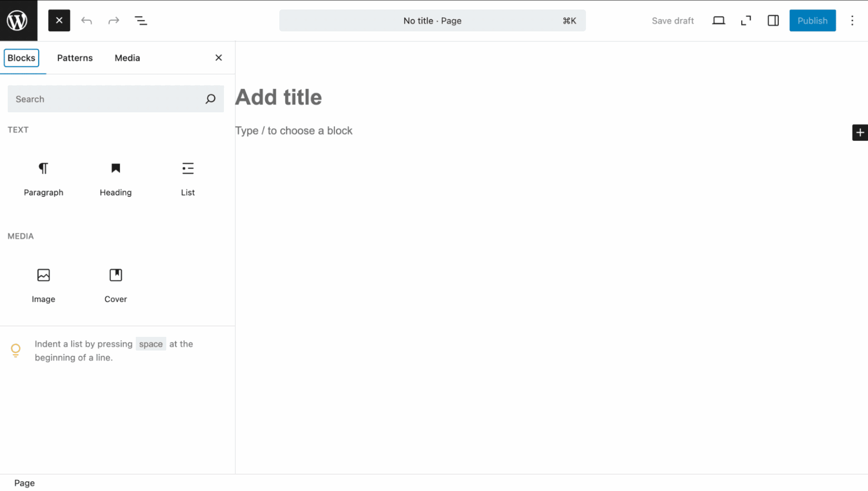Image resolution: width=868 pixels, height=491 pixels.
Task: Open the device preview (laptop) icon
Action: click(x=719, y=20)
